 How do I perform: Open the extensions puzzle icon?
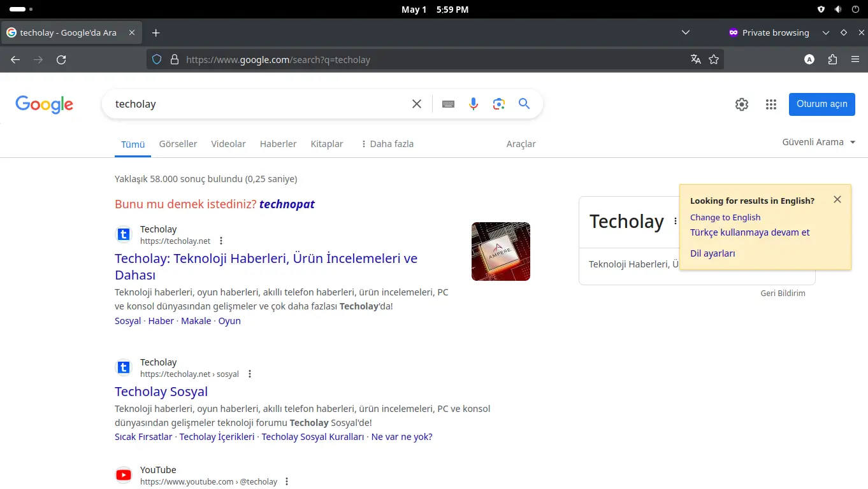point(832,59)
